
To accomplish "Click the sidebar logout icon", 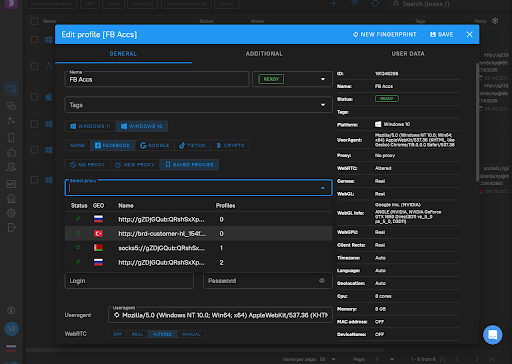I will [x=11, y=228].
